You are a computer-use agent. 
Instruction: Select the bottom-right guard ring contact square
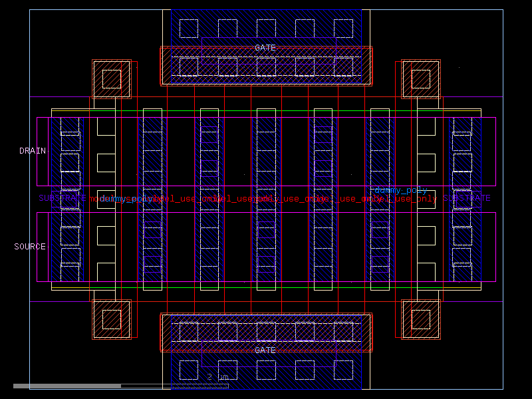click(421, 319)
